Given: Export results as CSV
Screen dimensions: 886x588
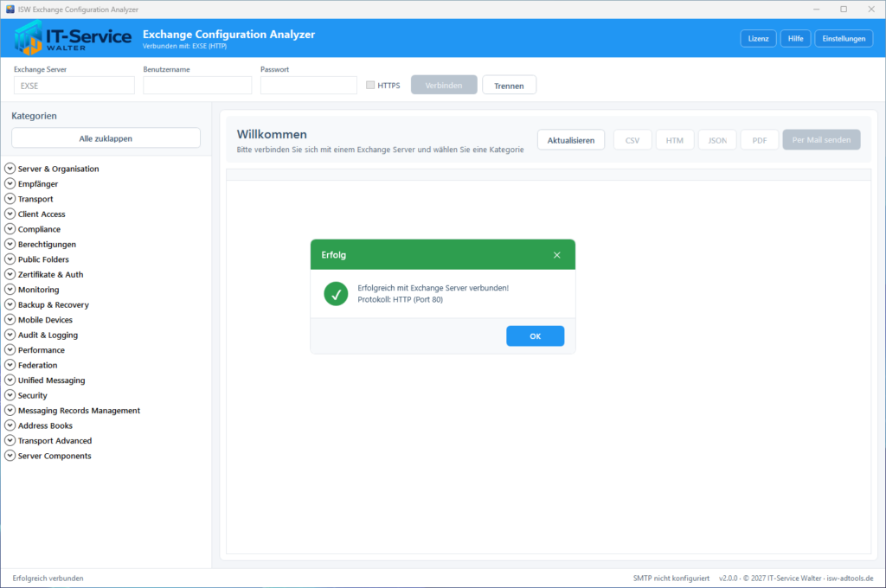Looking at the screenshot, I should point(632,140).
